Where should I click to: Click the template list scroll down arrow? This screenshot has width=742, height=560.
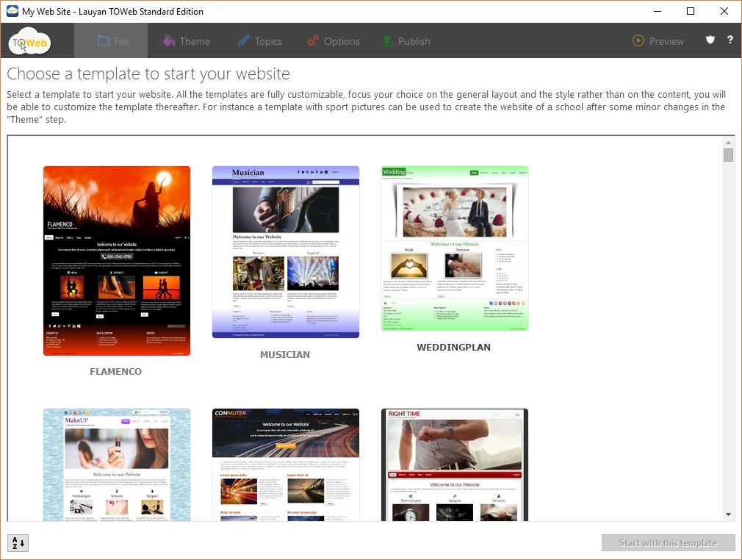coord(728,514)
